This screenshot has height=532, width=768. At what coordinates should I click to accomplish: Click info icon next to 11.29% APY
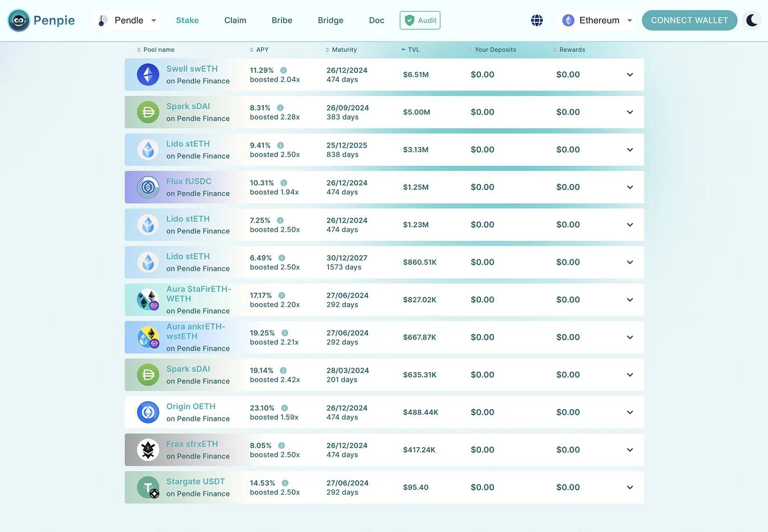click(x=283, y=70)
